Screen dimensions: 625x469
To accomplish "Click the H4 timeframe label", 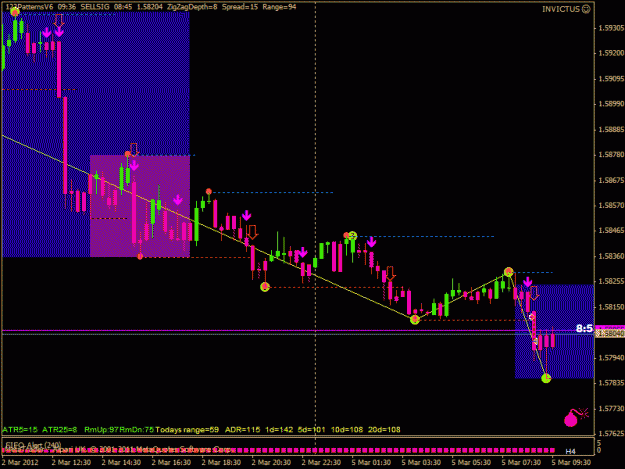I will [570, 451].
